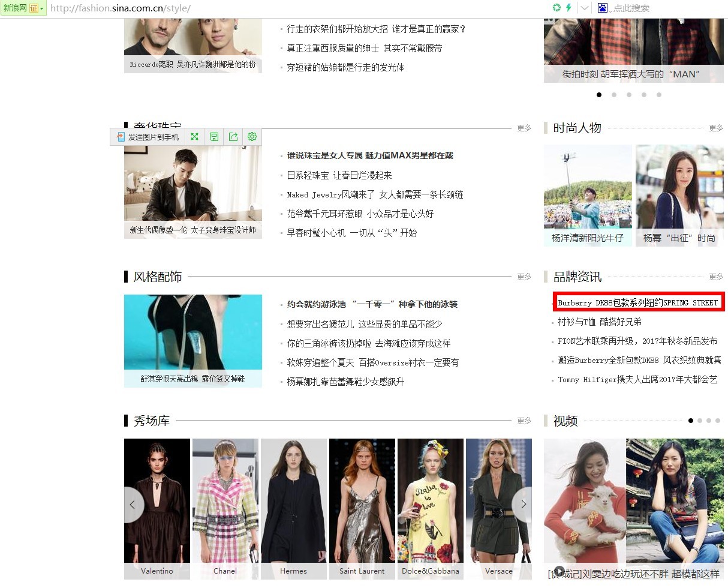Switch to the second 视频 pagination dot
This screenshot has height=588, width=728.
pyautogui.click(x=700, y=421)
